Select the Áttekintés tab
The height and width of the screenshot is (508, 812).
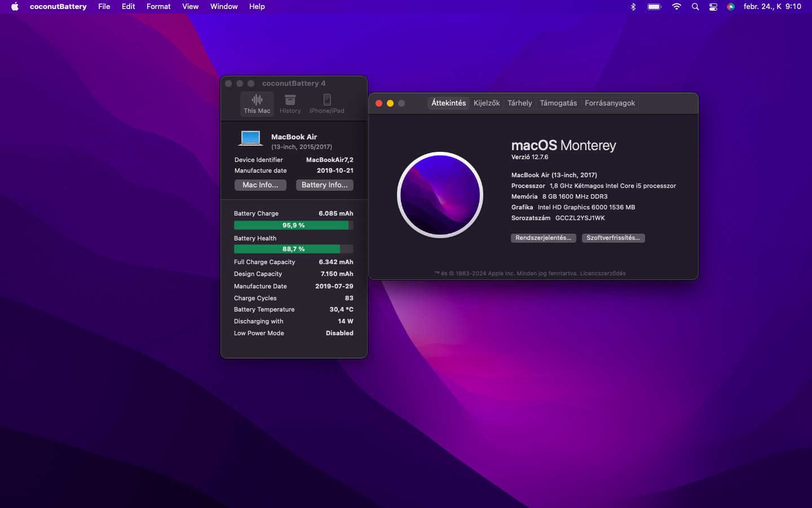point(449,103)
